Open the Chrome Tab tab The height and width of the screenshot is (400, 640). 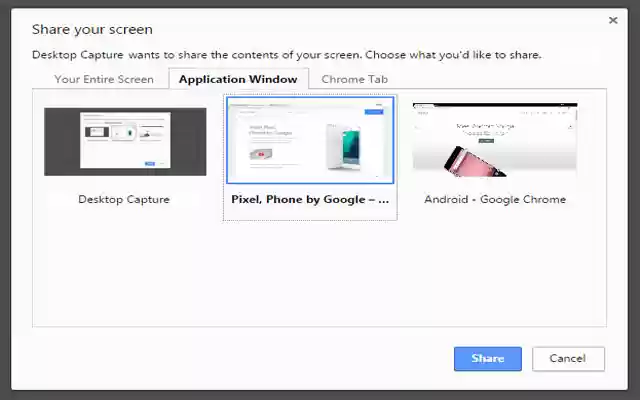coord(354,79)
